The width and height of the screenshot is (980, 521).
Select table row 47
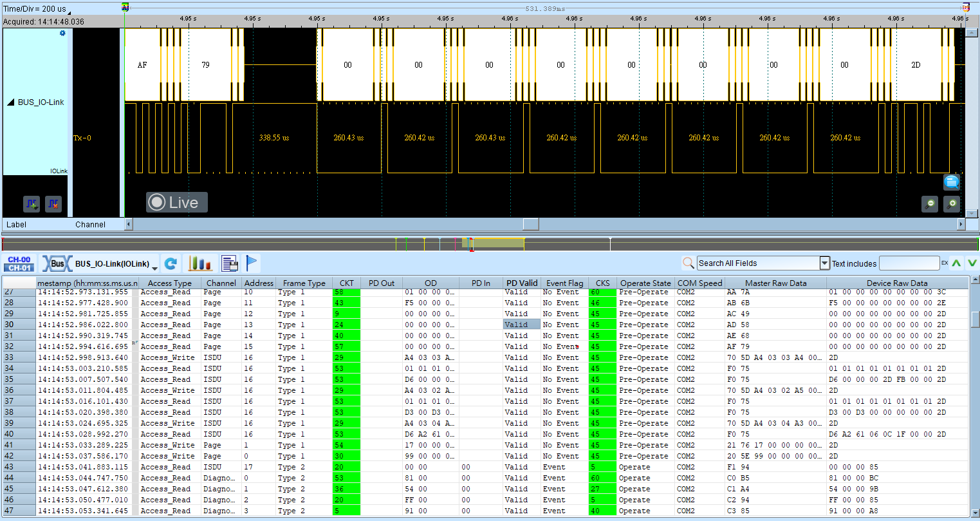tap(486, 511)
